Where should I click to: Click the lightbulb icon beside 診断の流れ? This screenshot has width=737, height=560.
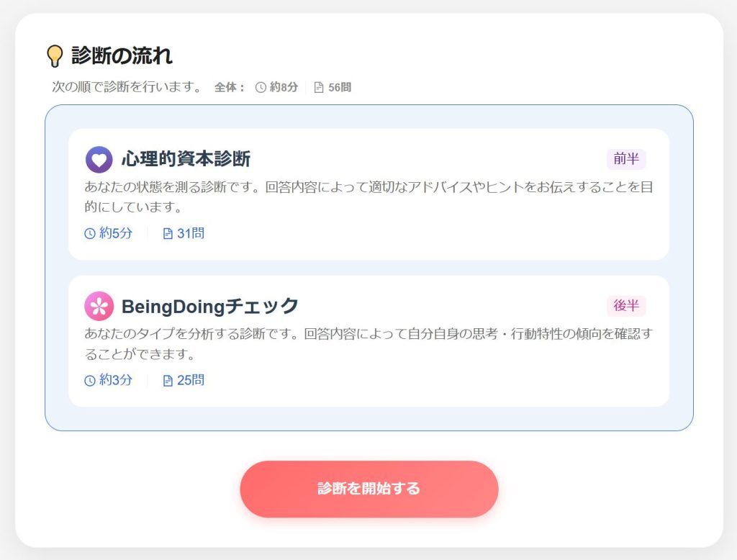pyautogui.click(x=55, y=56)
